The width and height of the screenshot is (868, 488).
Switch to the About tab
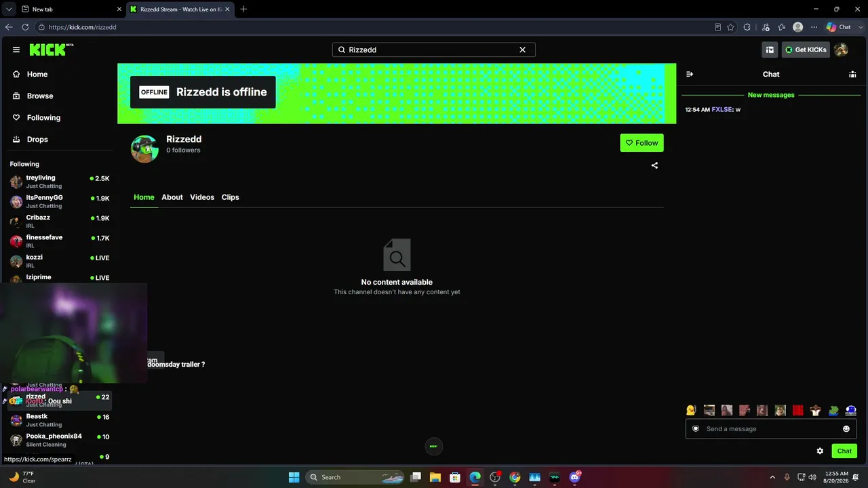pos(172,197)
